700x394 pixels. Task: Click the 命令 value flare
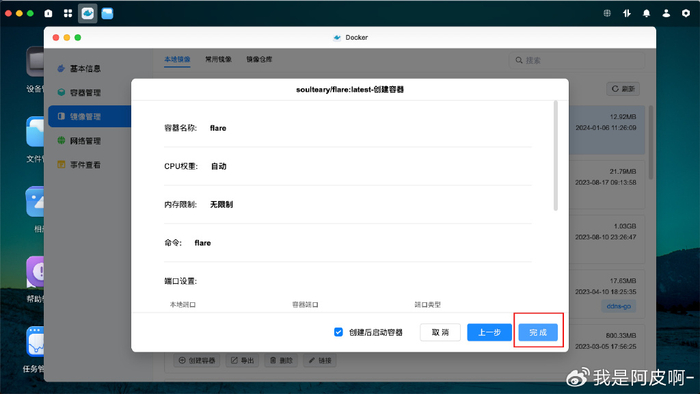(203, 243)
